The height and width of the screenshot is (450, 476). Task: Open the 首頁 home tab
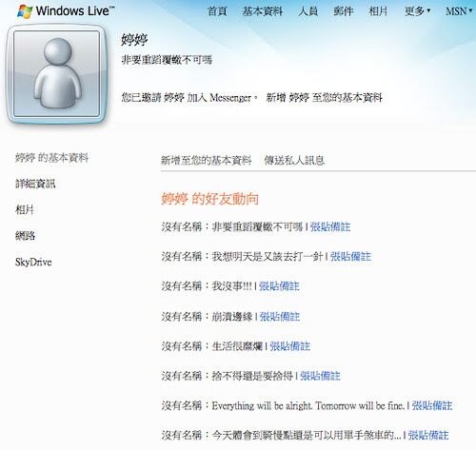point(217,11)
